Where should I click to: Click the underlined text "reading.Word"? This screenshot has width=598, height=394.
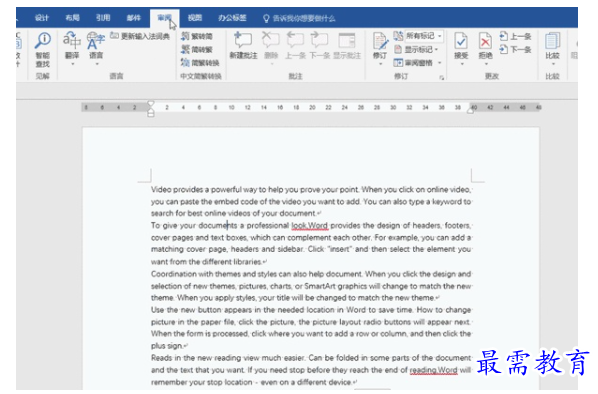tap(434, 370)
